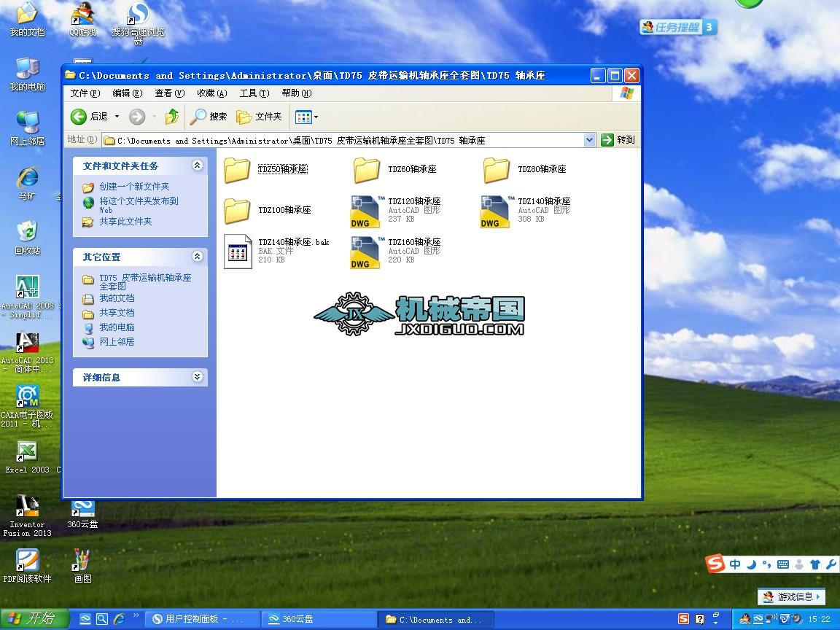Select CAXA电子图板 2011 desktop shortcut
The image size is (840, 630).
(x=27, y=406)
